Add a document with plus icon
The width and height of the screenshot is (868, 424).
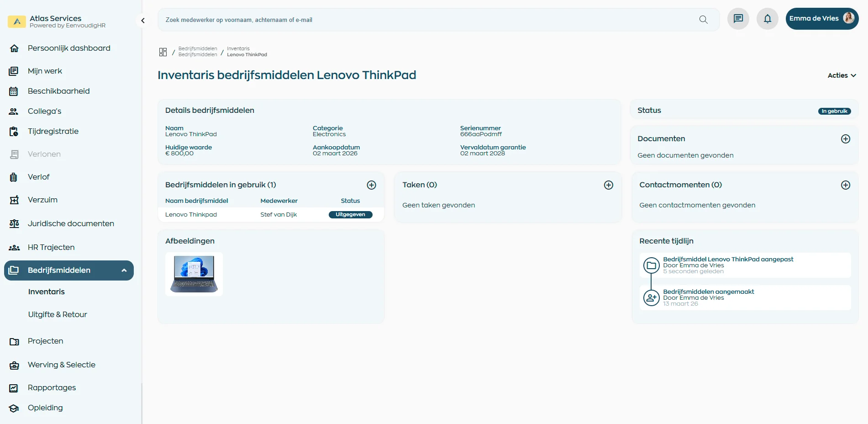845,139
